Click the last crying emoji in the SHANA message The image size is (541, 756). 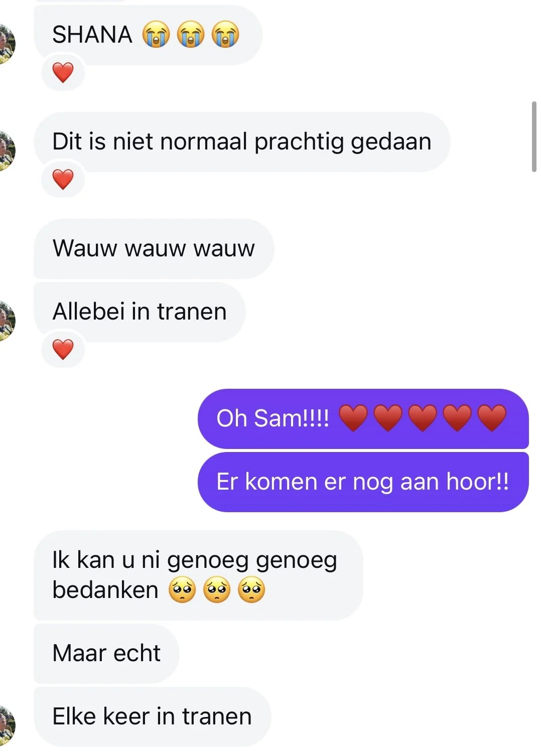click(225, 35)
